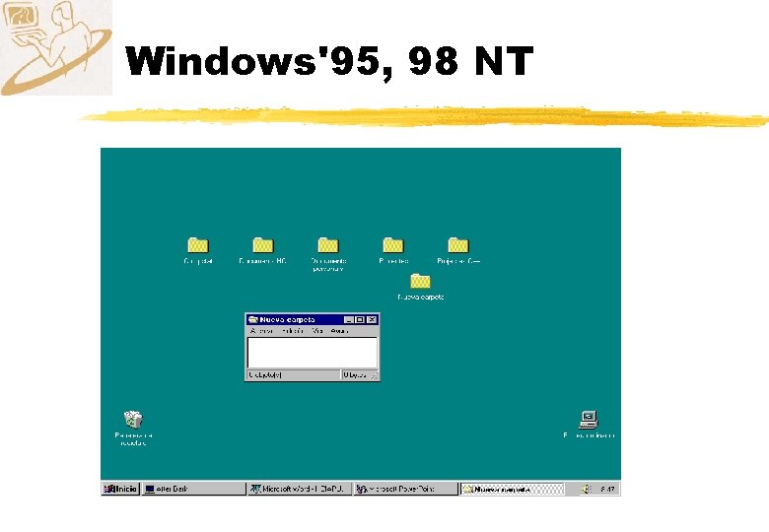
Task: Open Archivo menu in Nueva carpeta window
Action: click(x=261, y=331)
